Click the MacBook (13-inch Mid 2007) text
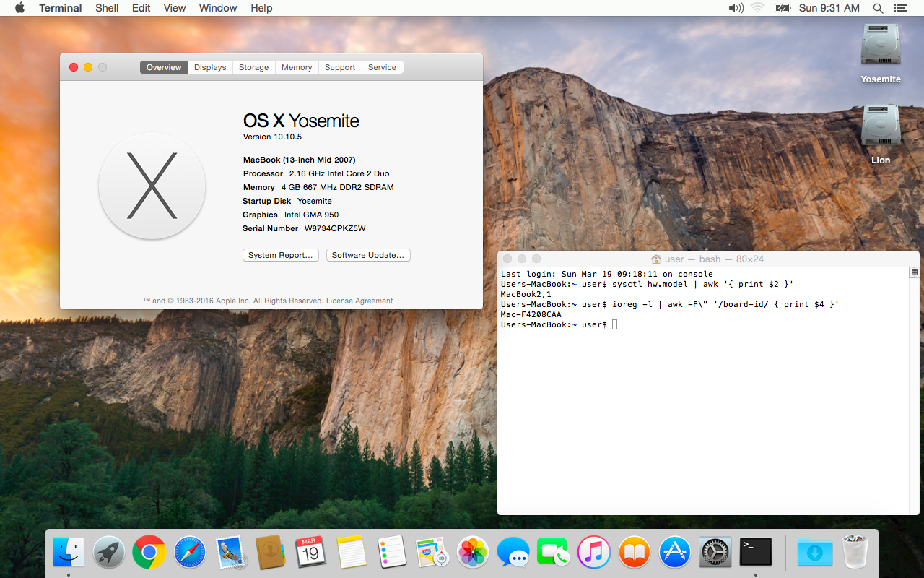Viewport: 924px width, 578px height. [x=300, y=160]
